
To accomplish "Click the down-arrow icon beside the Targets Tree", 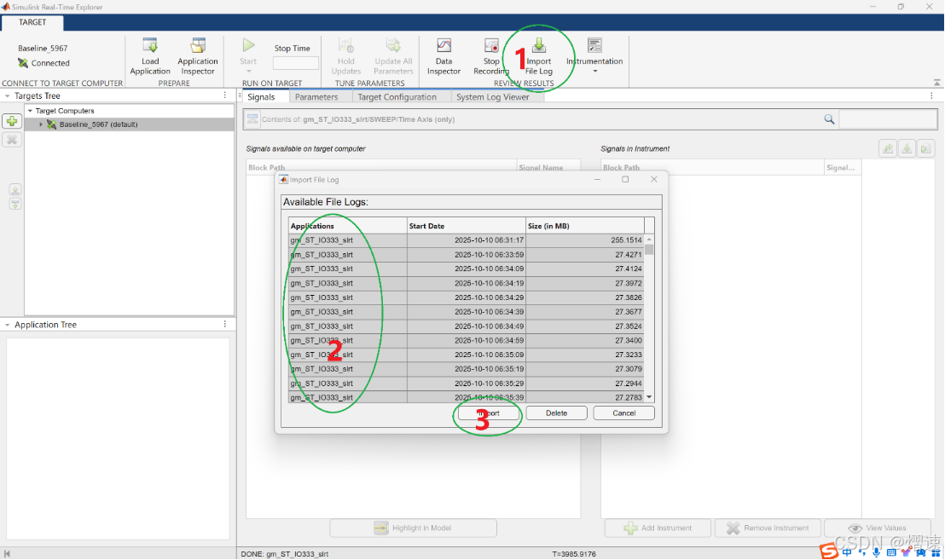I will point(15,204).
